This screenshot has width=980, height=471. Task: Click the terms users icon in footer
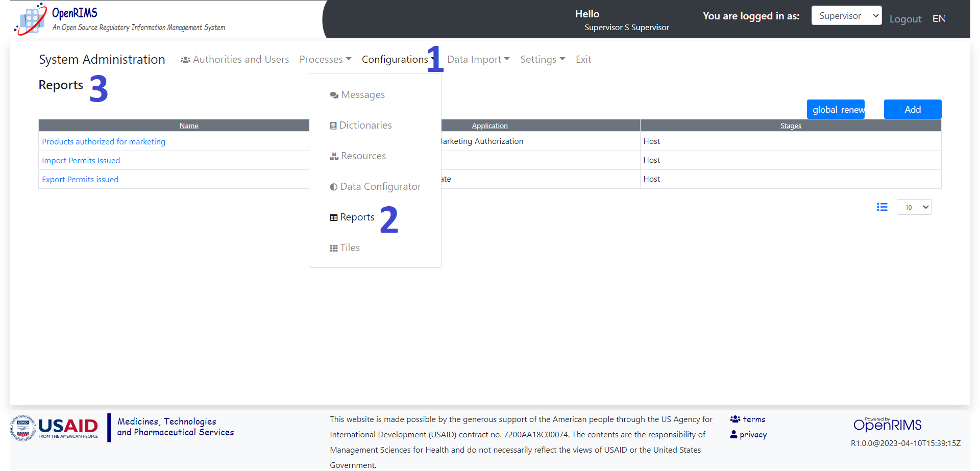735,419
